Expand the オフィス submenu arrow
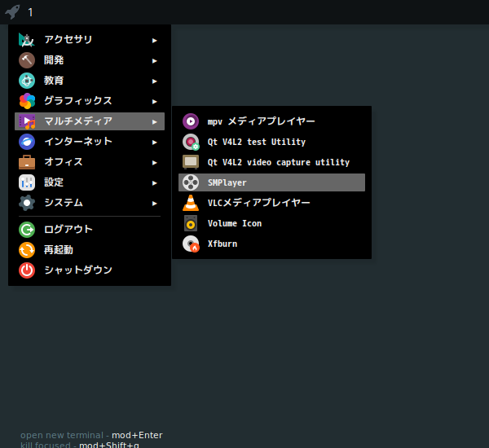489x448 pixels. pyautogui.click(x=154, y=163)
